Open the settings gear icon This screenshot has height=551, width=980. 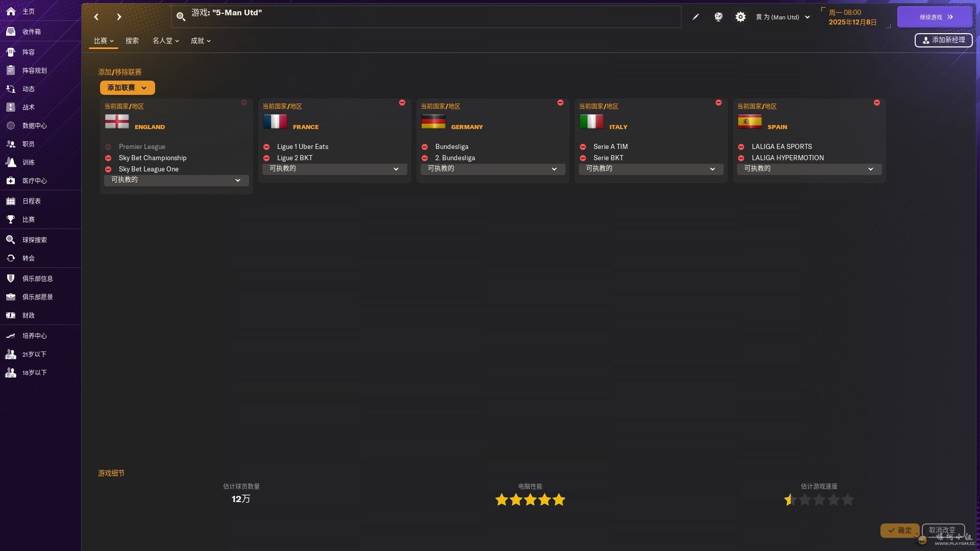coord(740,17)
